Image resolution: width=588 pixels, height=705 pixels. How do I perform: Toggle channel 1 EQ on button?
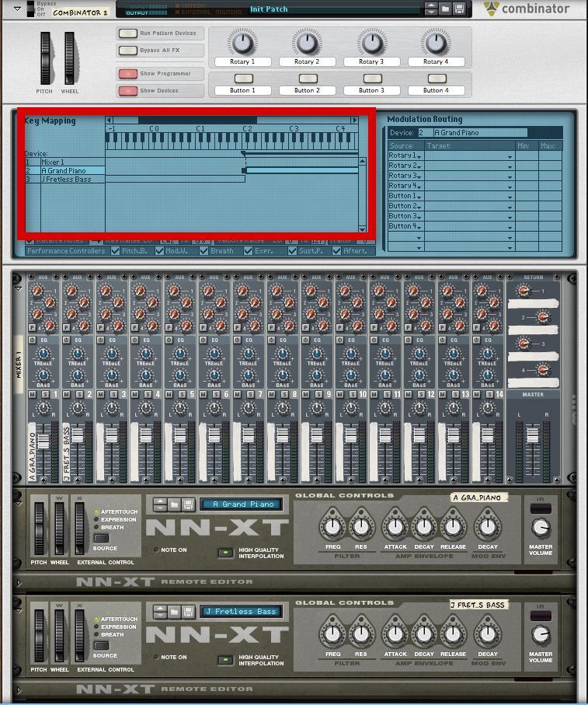33,340
